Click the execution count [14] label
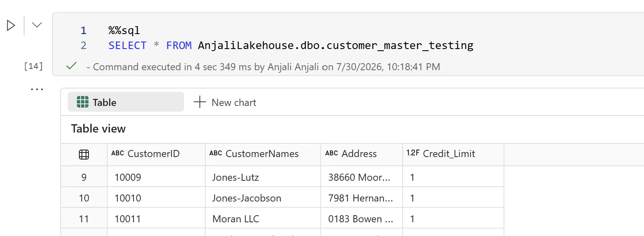This screenshot has height=236, width=644. 34,66
